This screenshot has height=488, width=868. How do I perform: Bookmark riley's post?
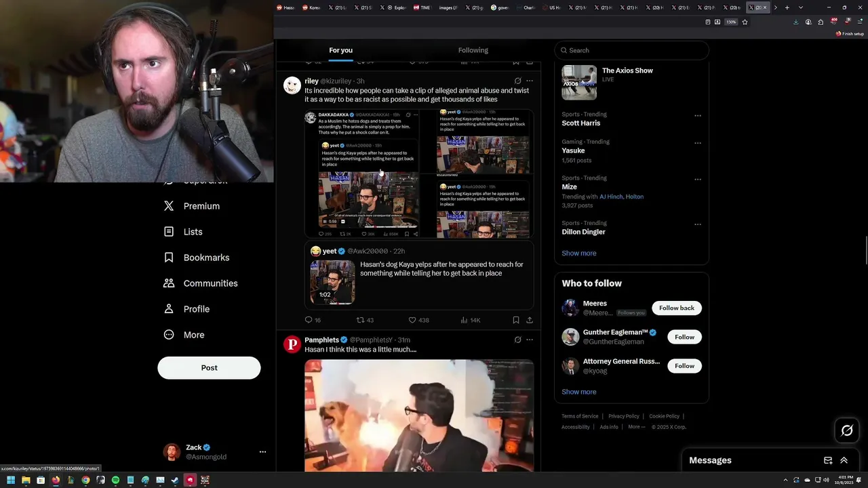[x=516, y=320]
